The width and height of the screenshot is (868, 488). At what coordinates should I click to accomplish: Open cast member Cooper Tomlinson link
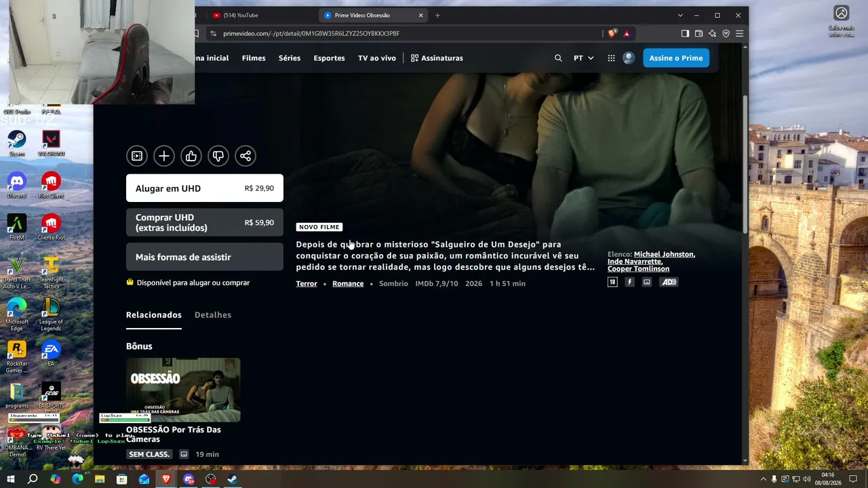point(638,269)
